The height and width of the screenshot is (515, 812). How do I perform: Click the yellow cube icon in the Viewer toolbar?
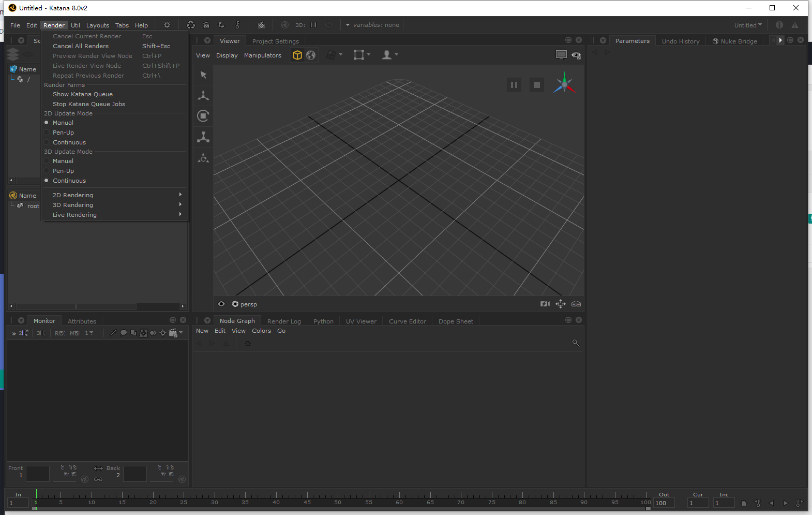pos(297,55)
